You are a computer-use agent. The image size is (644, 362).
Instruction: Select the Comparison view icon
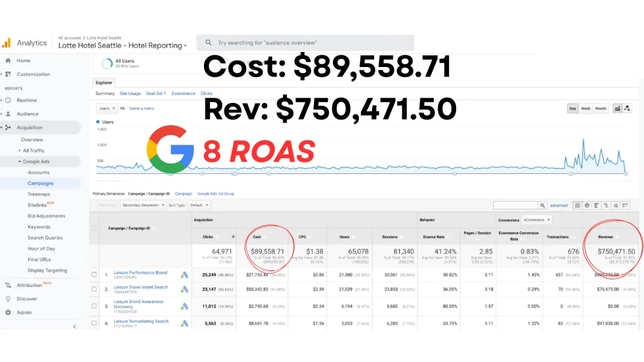pyautogui.click(x=606, y=205)
